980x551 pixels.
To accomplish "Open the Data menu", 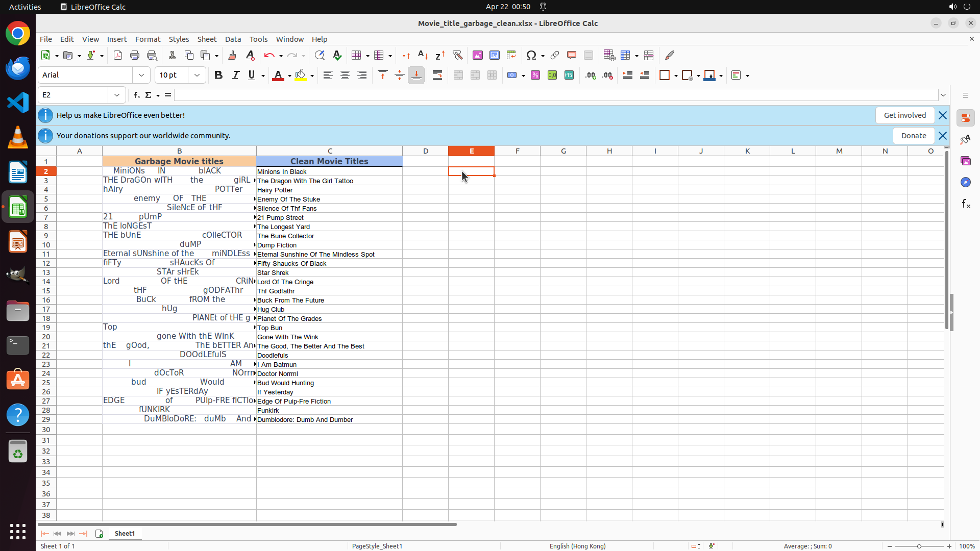I will click(233, 39).
